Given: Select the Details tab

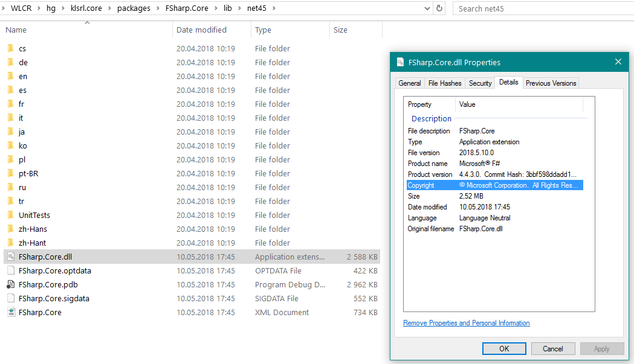Looking at the screenshot, I should point(509,83).
